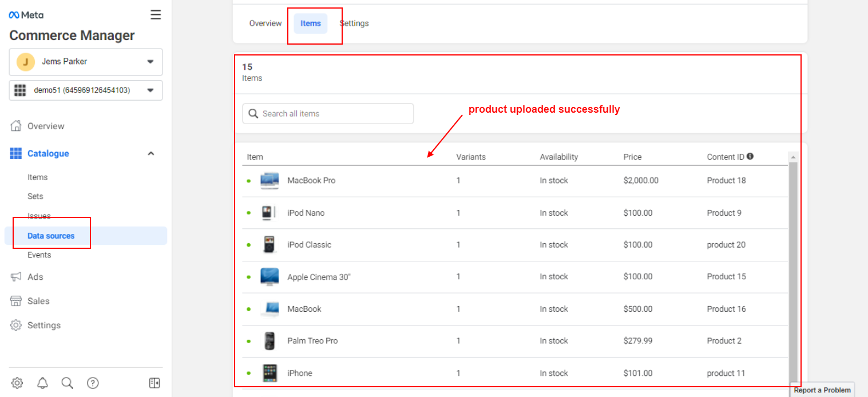This screenshot has height=397, width=868.
Task: Collapse sidebar with the panel toggle icon
Action: click(x=154, y=383)
